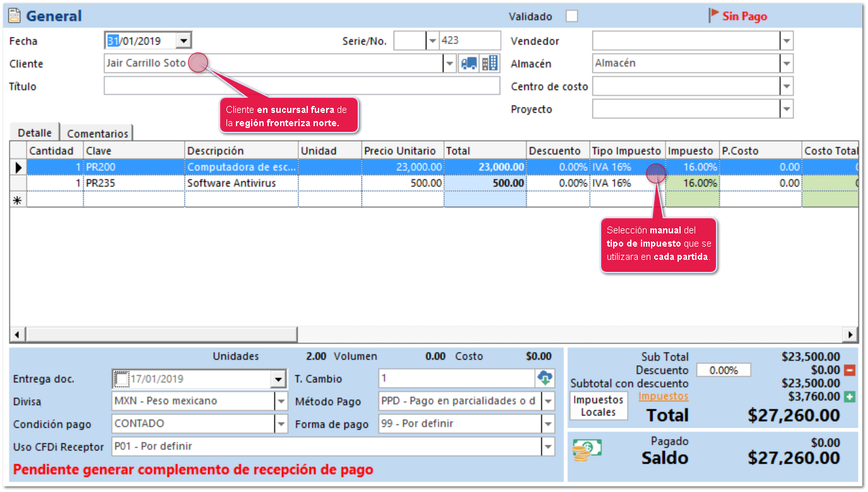Click Precio Unitario cell of Software Antivirus row

tap(402, 183)
